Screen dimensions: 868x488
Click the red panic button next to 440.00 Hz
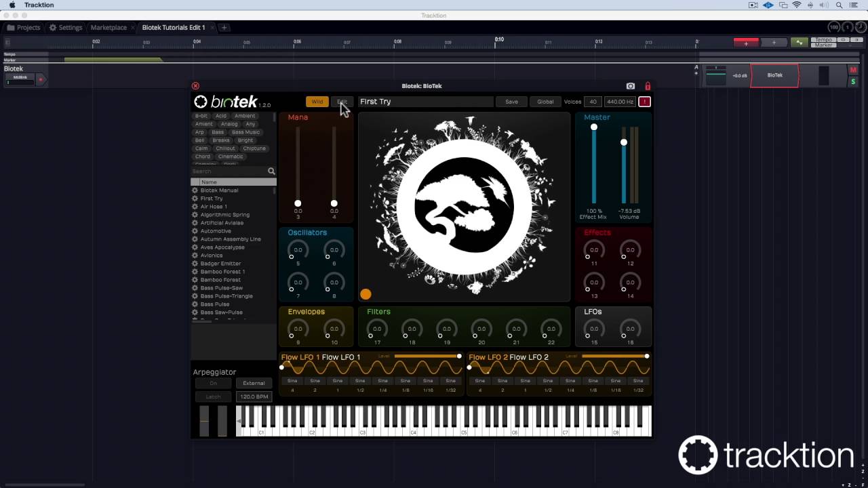coord(644,102)
